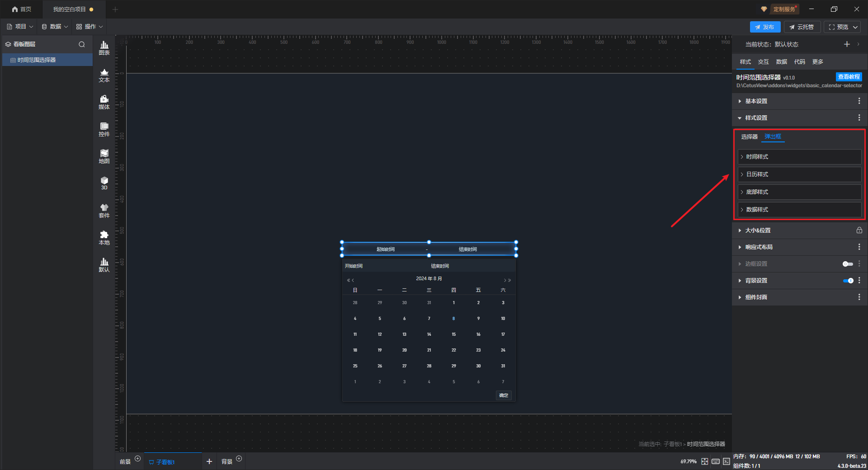The width and height of the screenshot is (868, 470).
Task: Open the 套件 kits component category
Action: (104, 211)
